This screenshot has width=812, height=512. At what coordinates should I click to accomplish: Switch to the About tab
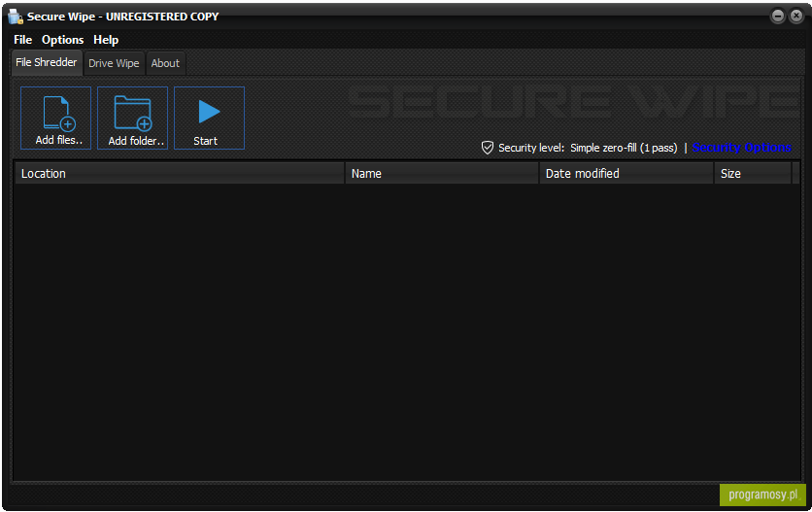point(166,63)
